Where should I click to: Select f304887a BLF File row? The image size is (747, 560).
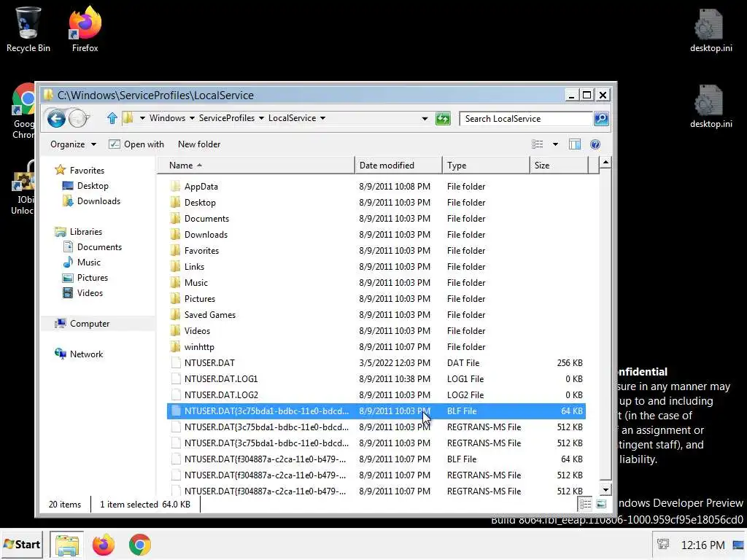[x=376, y=459]
